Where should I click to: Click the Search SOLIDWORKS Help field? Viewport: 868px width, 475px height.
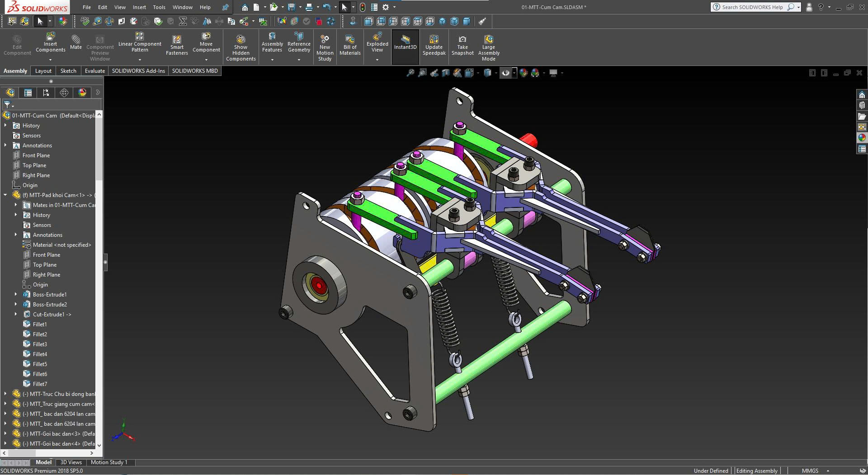click(x=755, y=7)
